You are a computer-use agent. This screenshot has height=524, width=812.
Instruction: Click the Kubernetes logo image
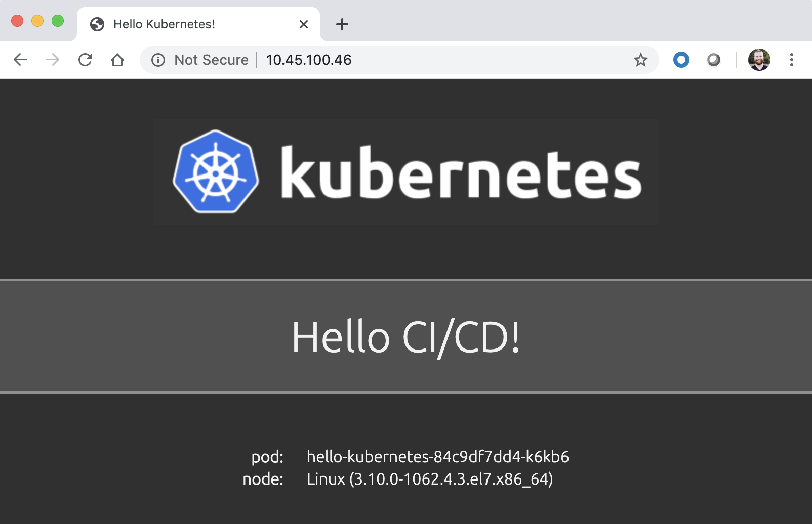coord(405,172)
